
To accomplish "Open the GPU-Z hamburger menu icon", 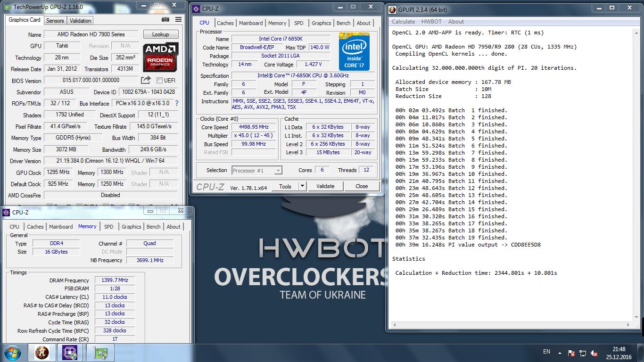I will (x=178, y=20).
